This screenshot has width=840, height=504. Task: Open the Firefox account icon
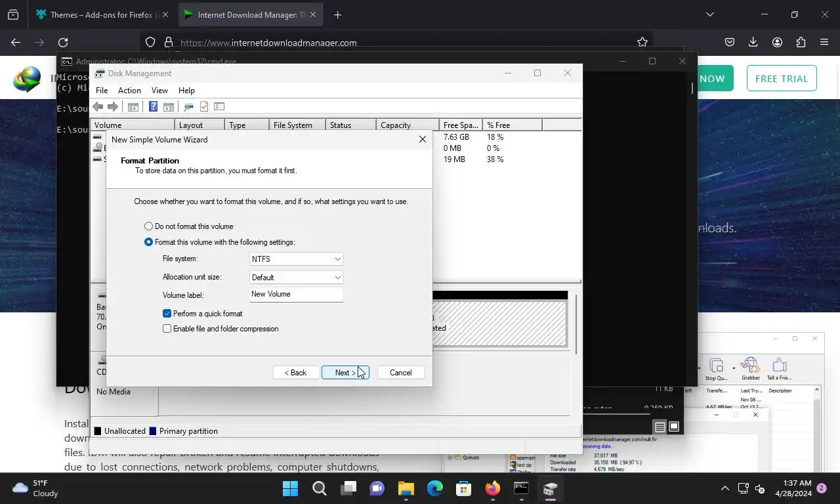(777, 42)
